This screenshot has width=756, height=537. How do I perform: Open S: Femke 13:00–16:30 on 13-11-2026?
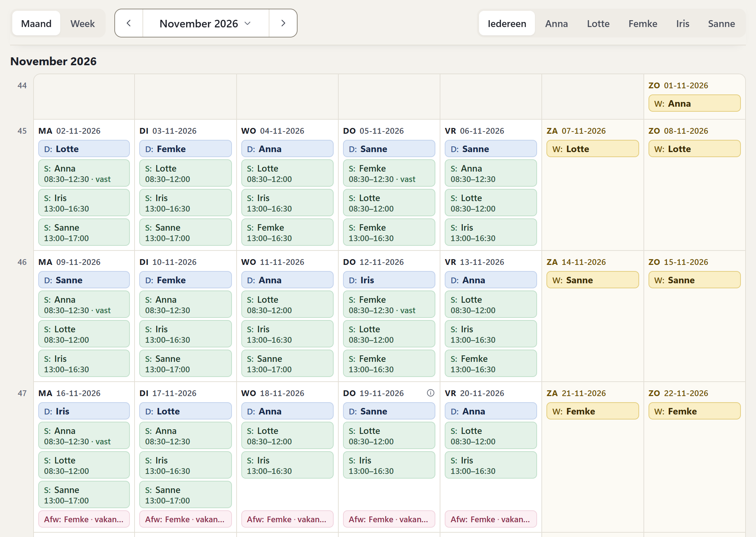click(x=491, y=364)
